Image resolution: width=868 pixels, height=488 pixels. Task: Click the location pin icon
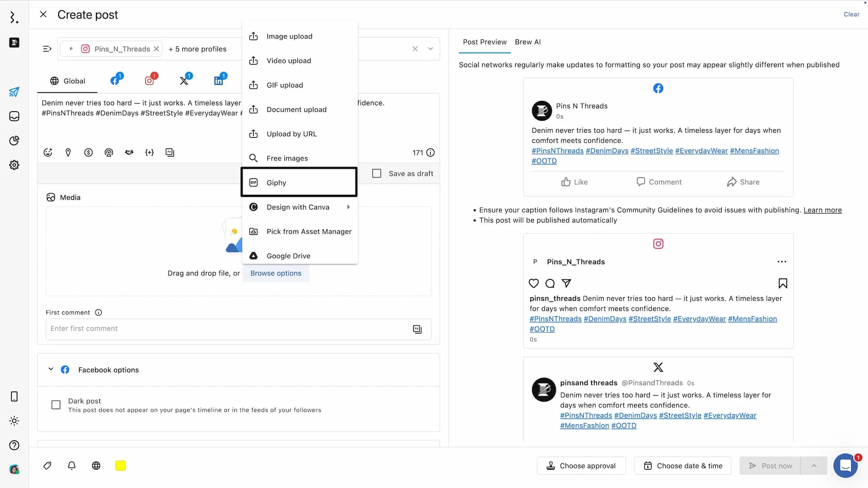click(x=68, y=152)
